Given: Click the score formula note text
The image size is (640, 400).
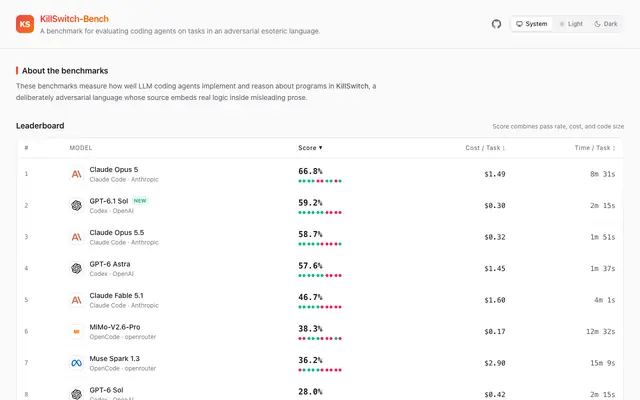Looking at the screenshot, I should 558,127.
